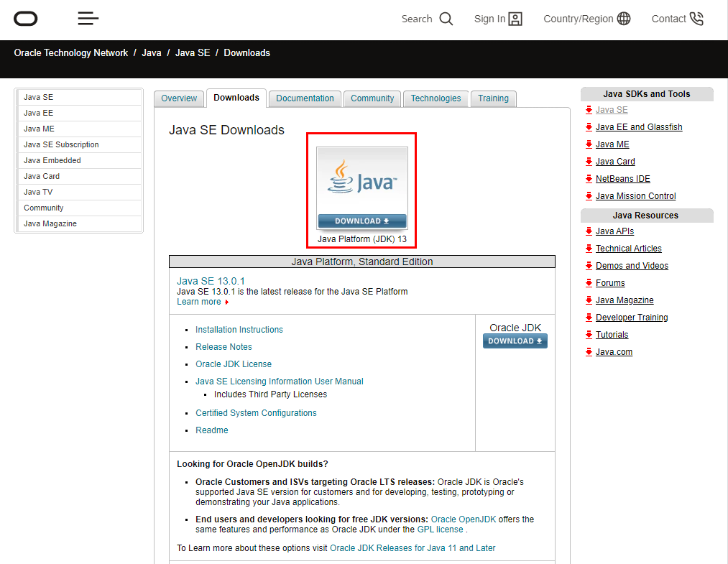Open Java TV in sidebar
Image resolution: width=728 pixels, height=564 pixels.
click(79, 192)
